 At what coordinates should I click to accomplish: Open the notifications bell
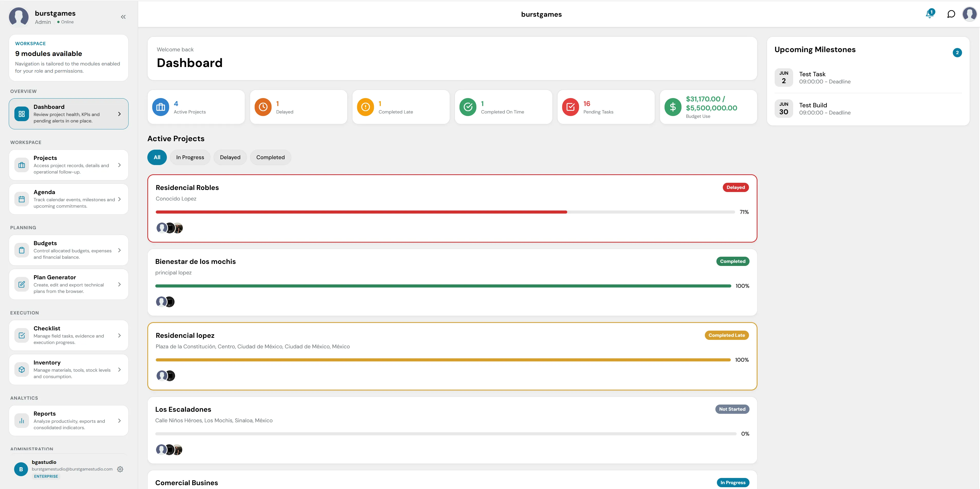coord(930,14)
